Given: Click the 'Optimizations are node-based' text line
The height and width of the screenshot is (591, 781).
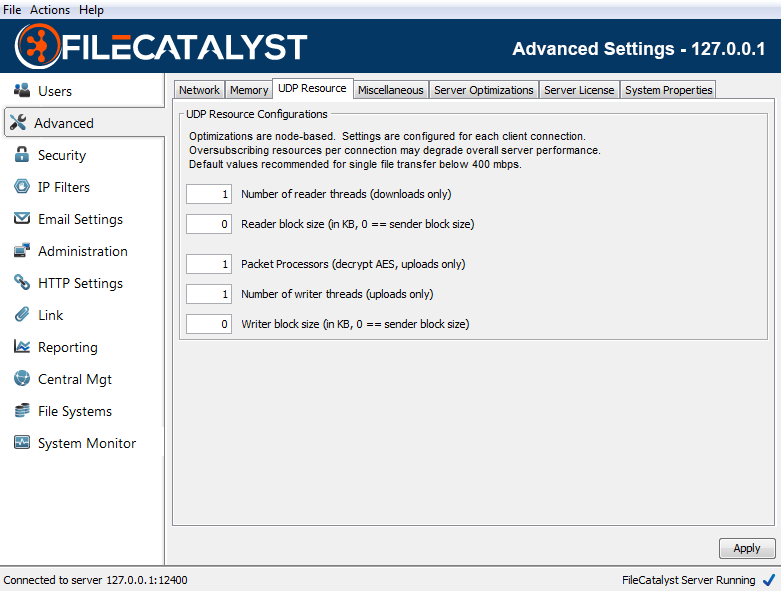Looking at the screenshot, I should (387, 136).
